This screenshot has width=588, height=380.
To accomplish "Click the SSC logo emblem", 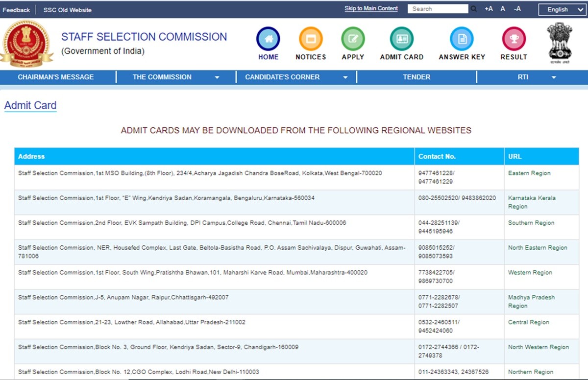I will click(26, 43).
